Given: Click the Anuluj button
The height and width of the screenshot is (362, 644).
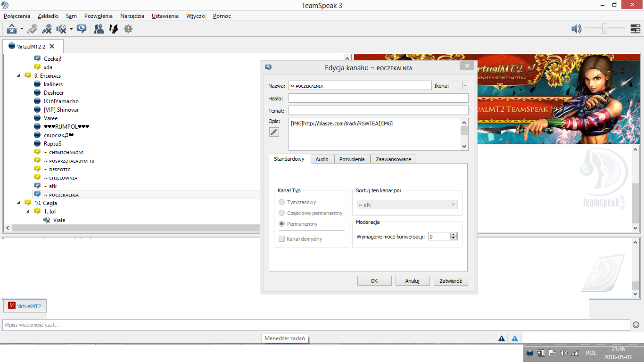Looking at the screenshot, I should [413, 281].
